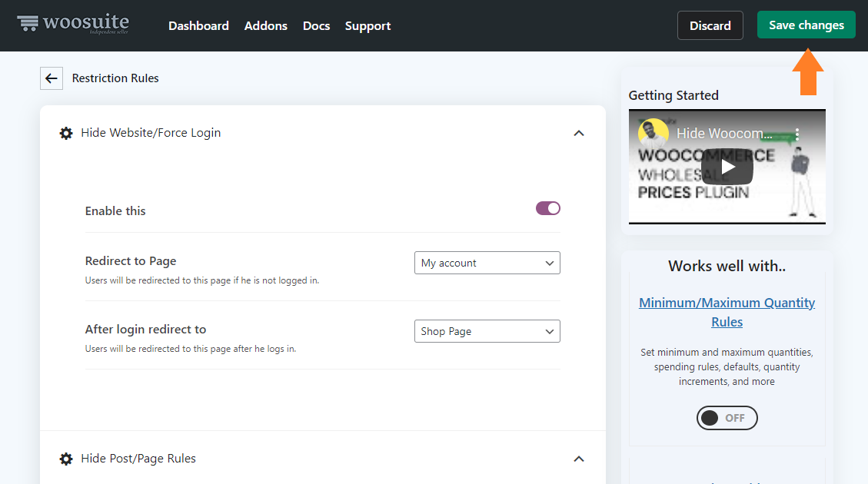Click the Save changes button
The width and height of the screenshot is (868, 484).
coord(806,25)
